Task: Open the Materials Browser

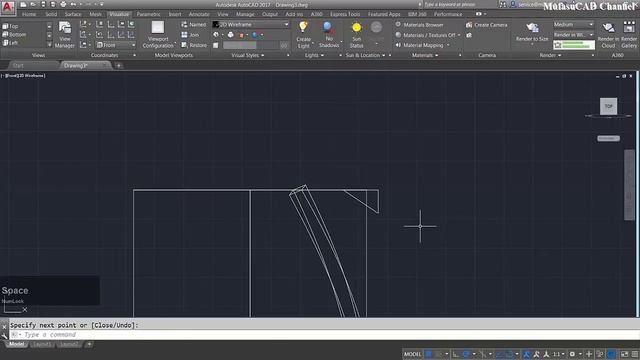Action: pos(419,25)
